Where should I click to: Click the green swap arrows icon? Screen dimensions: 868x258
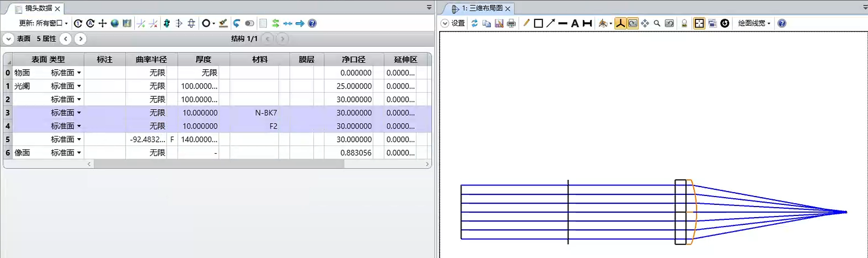coord(276,23)
